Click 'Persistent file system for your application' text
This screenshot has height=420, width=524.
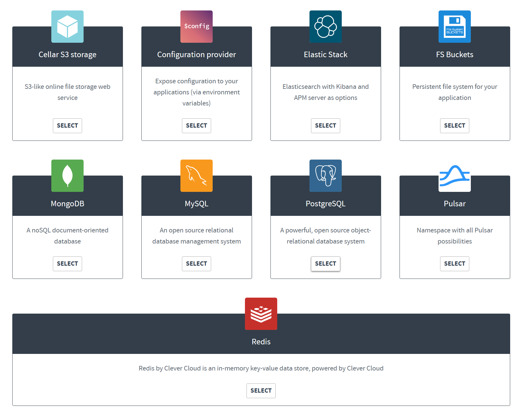point(455,92)
